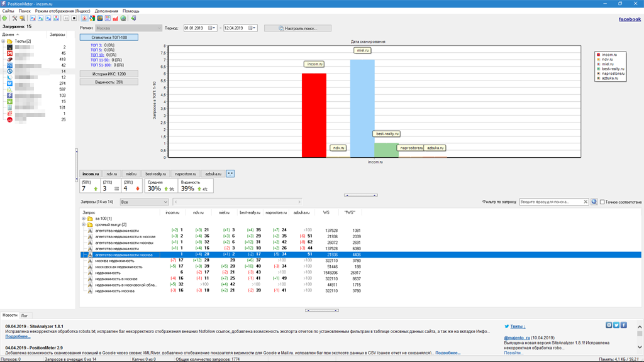Image resolution: width=644 pixels, height=362 pixels.
Task: Open the start date 01.01.2019 picker
Action: click(213, 28)
